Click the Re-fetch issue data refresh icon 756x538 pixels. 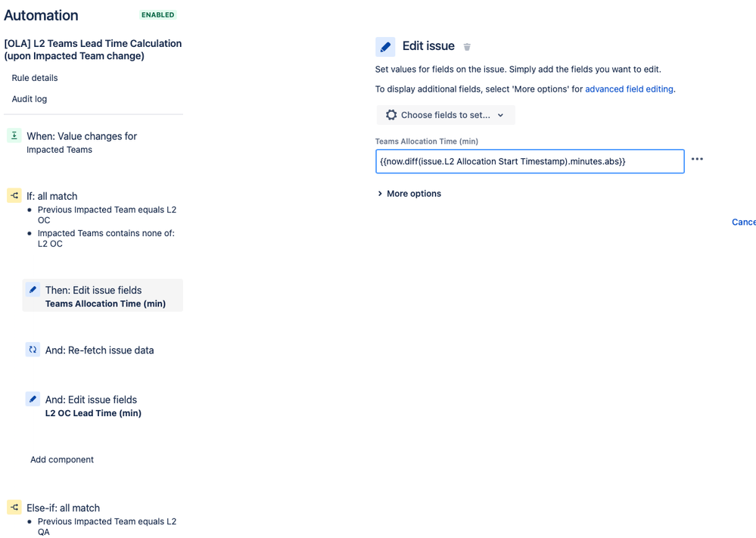32,350
